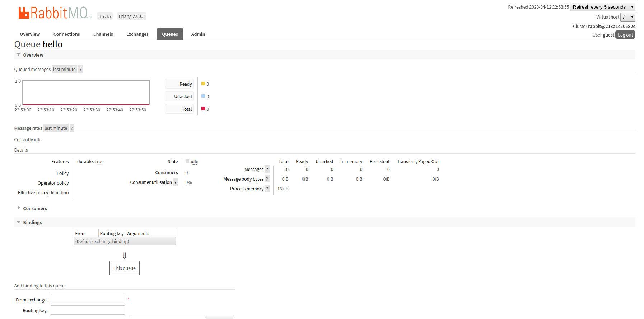Screen dimensions: 644x319
Task: Expand the Consumers section
Action: [35, 209]
